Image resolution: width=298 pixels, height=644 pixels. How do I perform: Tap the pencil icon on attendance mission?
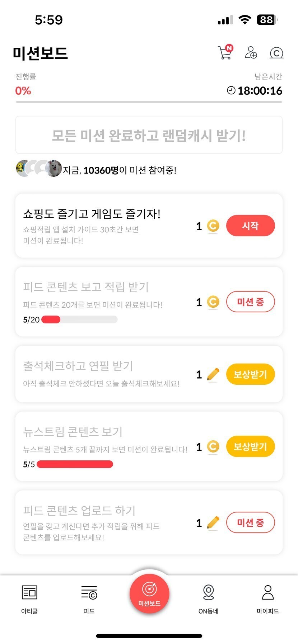pyautogui.click(x=213, y=374)
